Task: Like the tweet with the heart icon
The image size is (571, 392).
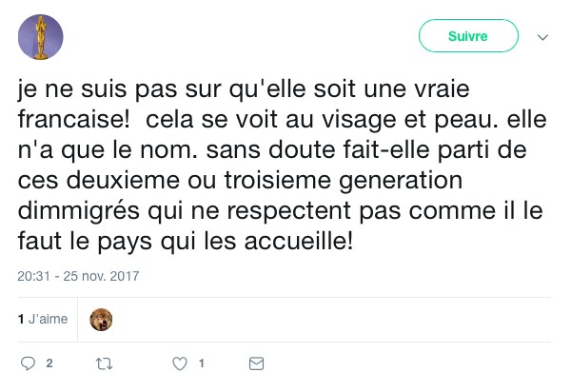Action: (179, 363)
